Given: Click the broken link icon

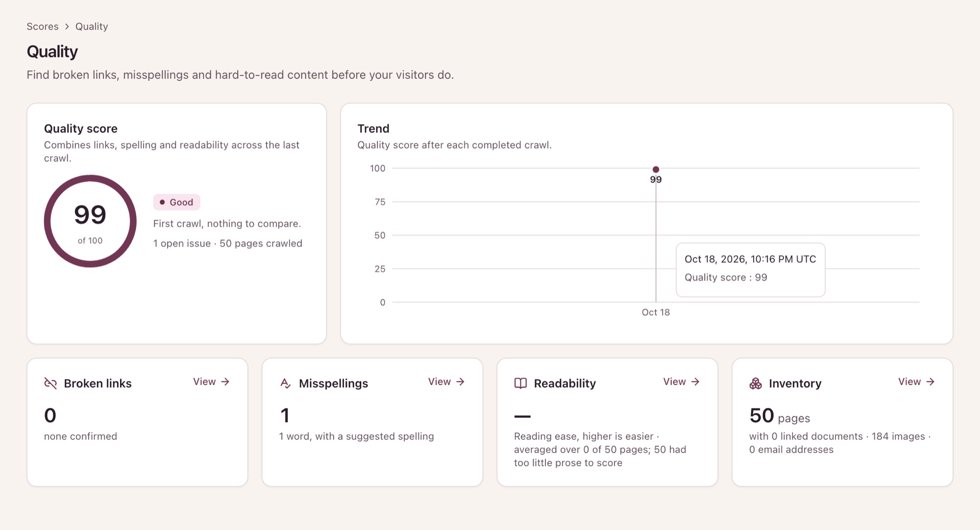Looking at the screenshot, I should click(50, 383).
